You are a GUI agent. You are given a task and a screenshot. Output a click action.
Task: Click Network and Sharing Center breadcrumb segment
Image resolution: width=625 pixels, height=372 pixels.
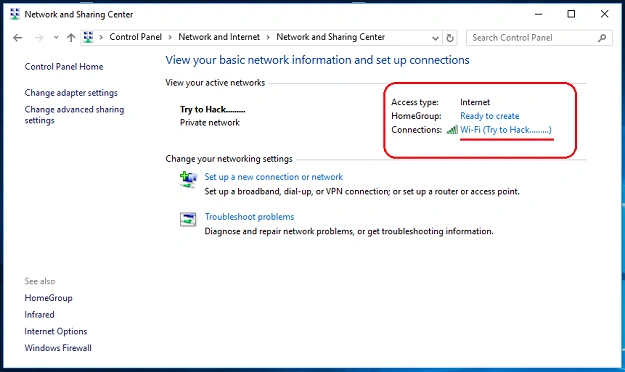(330, 37)
